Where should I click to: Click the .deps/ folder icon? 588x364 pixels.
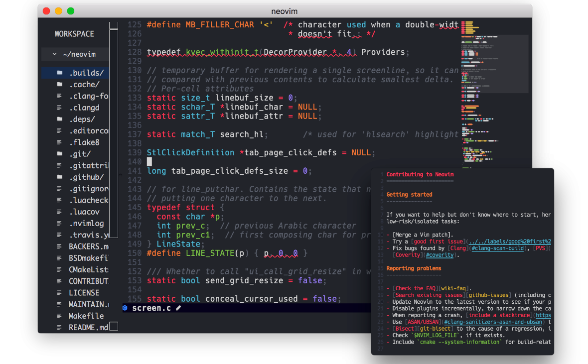(x=60, y=119)
